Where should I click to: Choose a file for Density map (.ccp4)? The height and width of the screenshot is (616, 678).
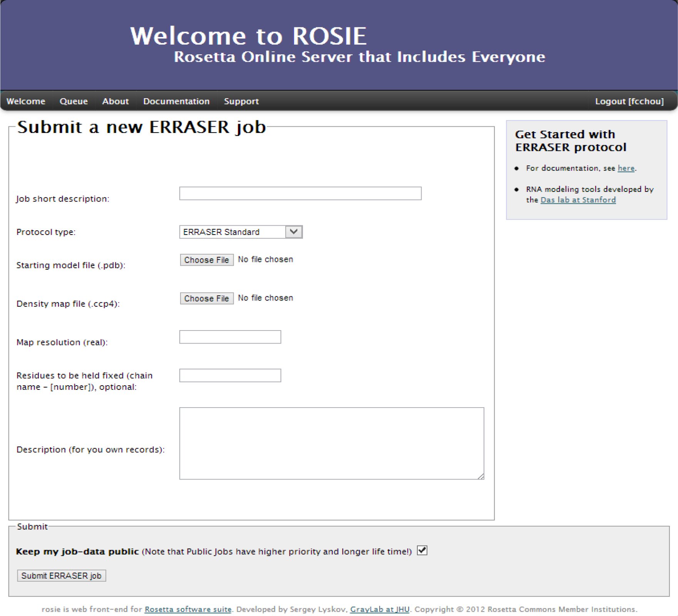[207, 299]
